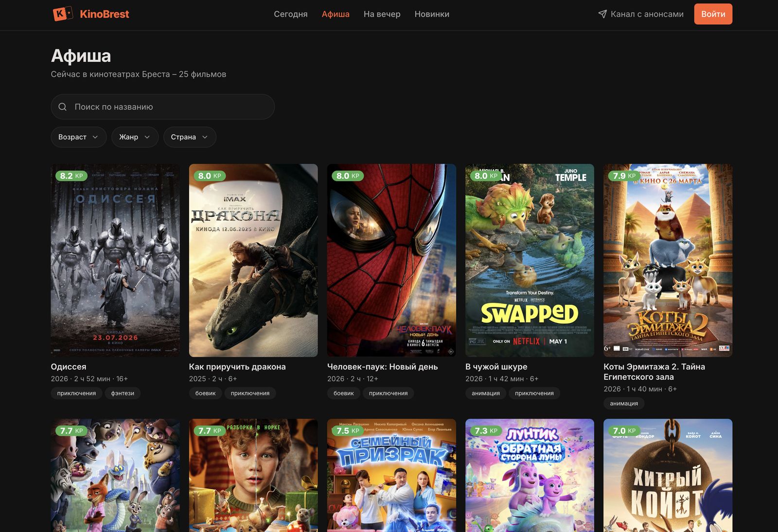Open the Возраст age filter dropdown
Image resolution: width=778 pixels, height=532 pixels.
click(79, 137)
